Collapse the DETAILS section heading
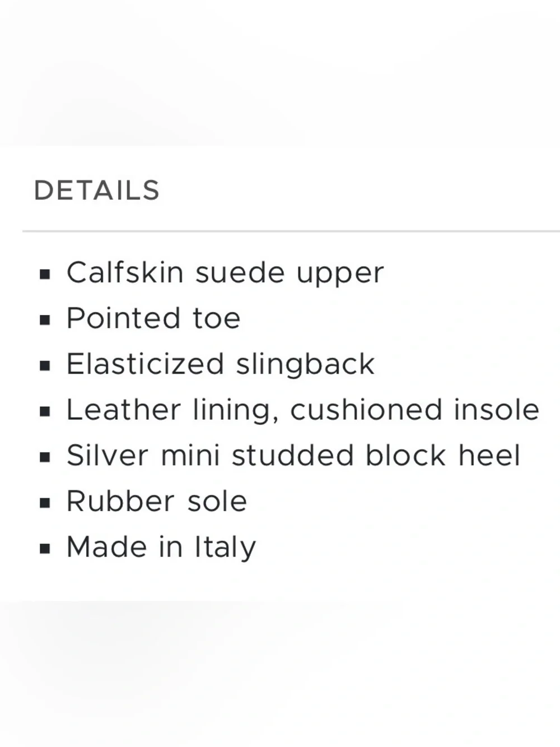The width and height of the screenshot is (560, 747). coord(97,191)
